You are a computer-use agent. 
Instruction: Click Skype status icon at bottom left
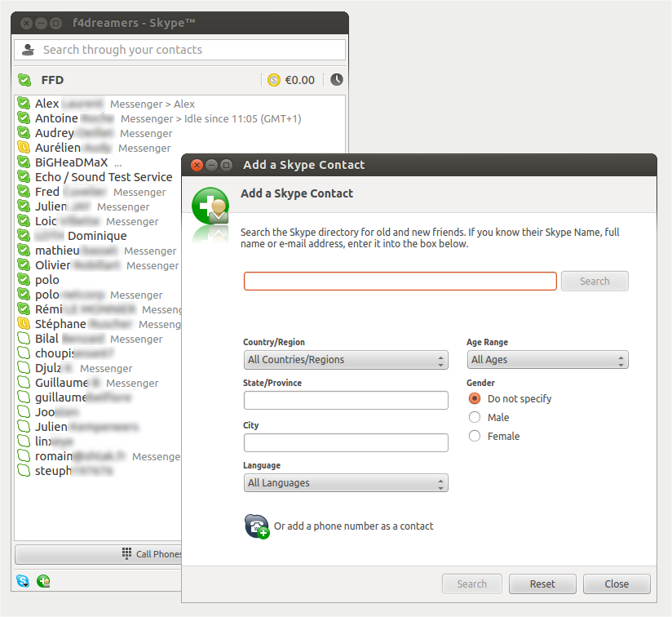pos(23,581)
